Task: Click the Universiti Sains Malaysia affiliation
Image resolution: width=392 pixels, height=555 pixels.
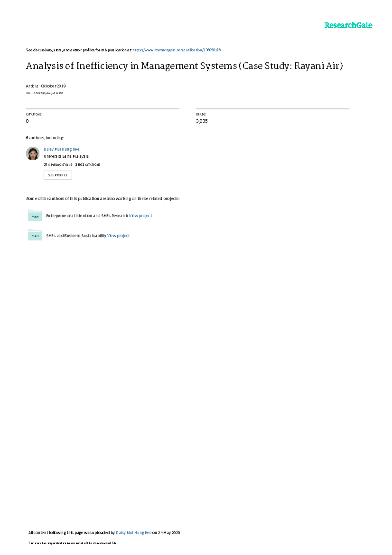Action: point(66,156)
